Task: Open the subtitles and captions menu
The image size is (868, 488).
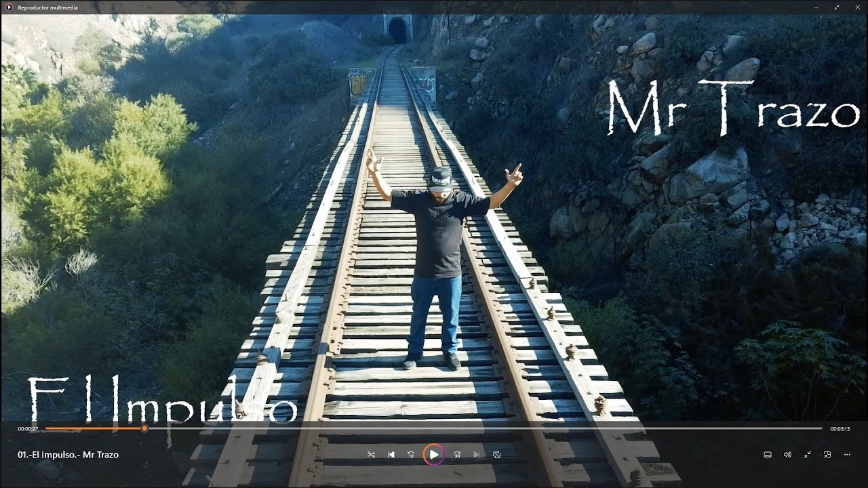Action: tap(768, 455)
